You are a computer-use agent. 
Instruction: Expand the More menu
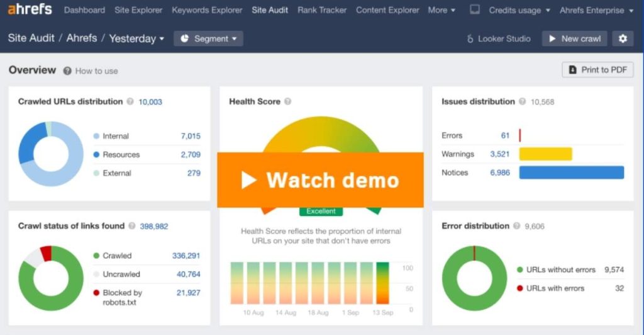[x=441, y=10]
